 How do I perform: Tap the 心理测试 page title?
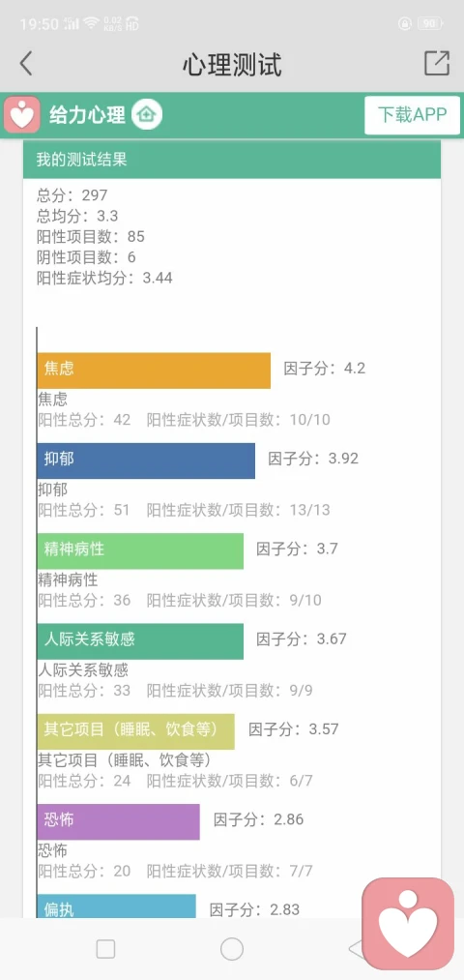click(232, 65)
